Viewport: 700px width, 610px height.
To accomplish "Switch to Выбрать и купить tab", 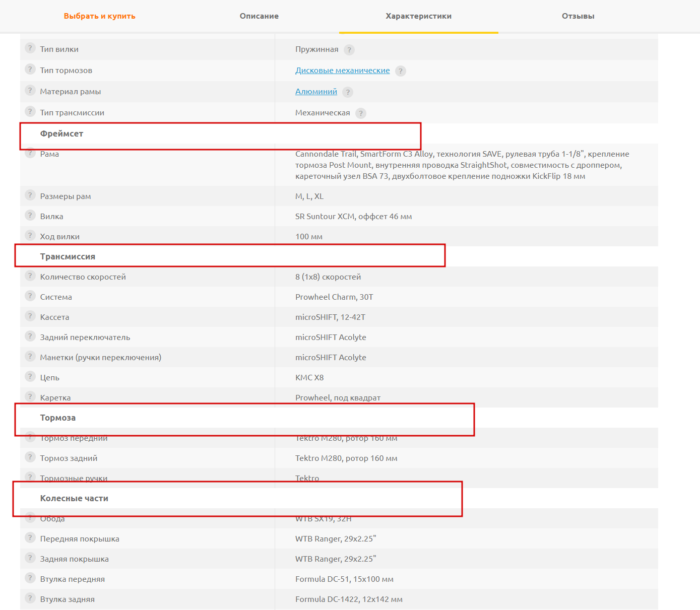I will pyautogui.click(x=100, y=16).
